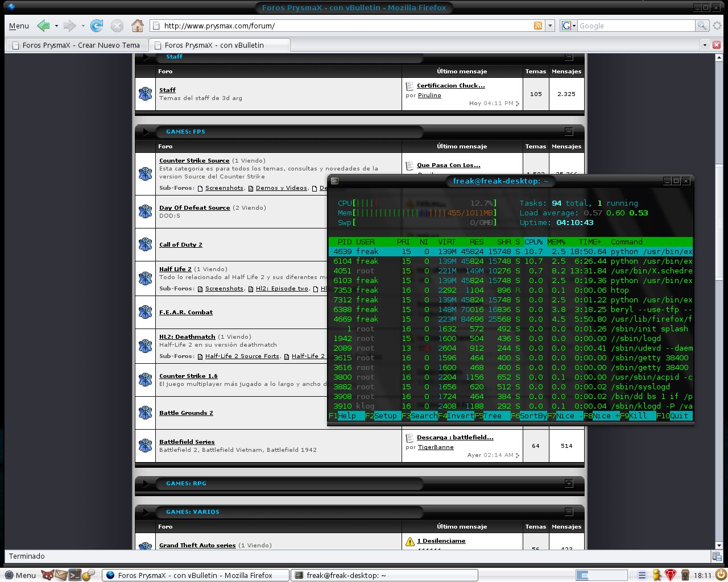This screenshot has height=582, width=728.
Task: Close the current tab with red X
Action: pyautogui.click(x=717, y=45)
